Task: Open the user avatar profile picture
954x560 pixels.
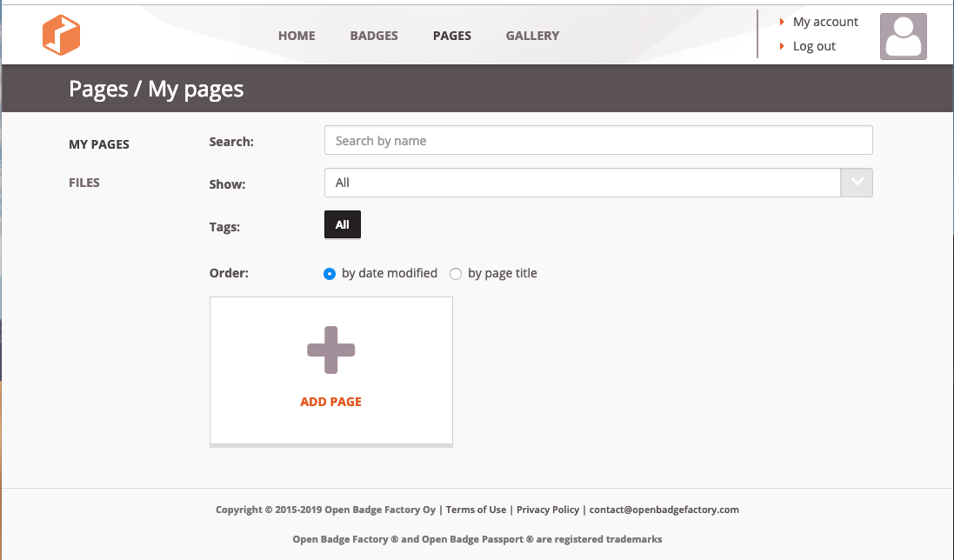Action: pyautogui.click(x=903, y=37)
